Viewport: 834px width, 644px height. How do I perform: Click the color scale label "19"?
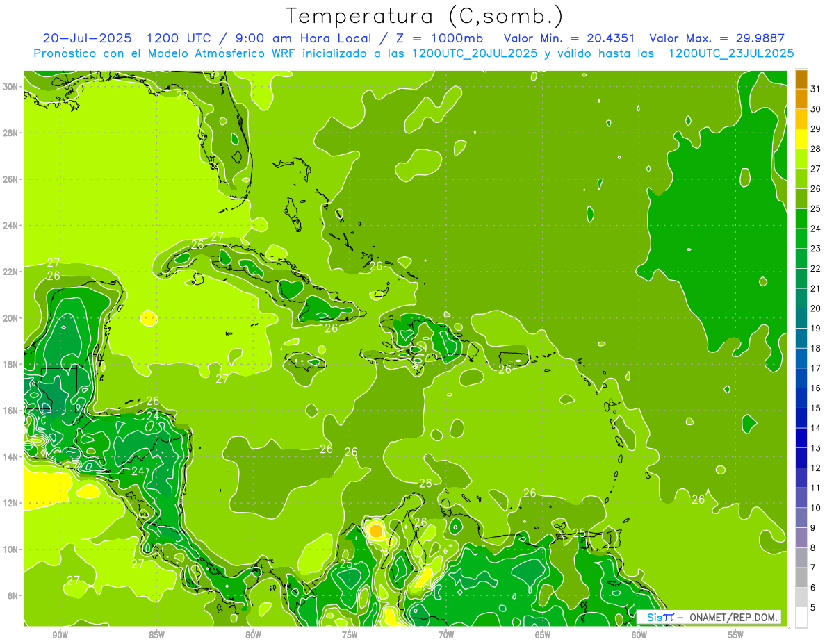(x=815, y=329)
